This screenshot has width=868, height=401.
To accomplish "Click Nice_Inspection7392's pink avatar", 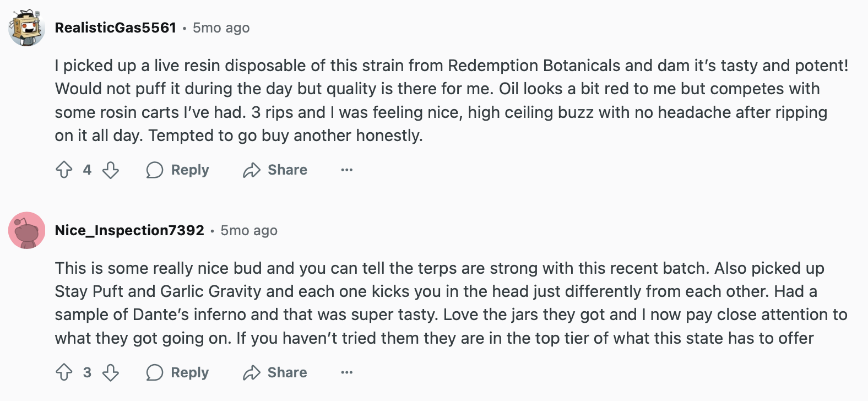I will pyautogui.click(x=26, y=230).
